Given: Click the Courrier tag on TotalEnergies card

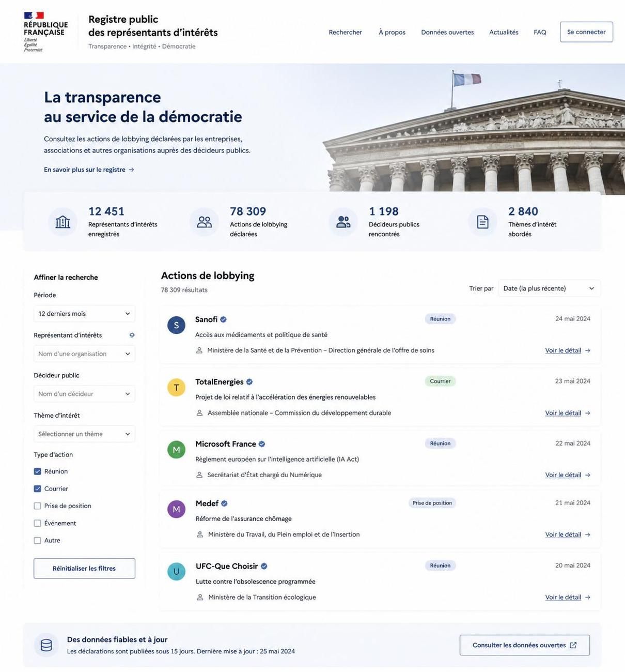Looking at the screenshot, I should [440, 381].
